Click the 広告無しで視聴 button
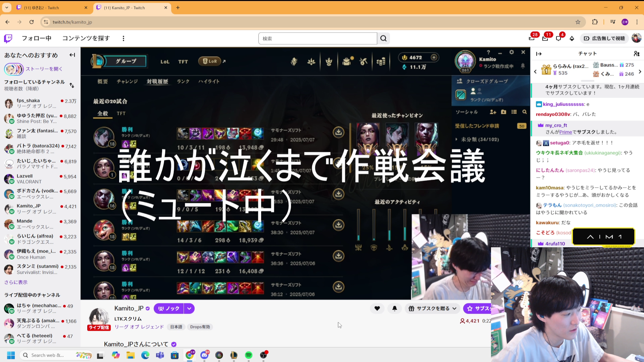The height and width of the screenshot is (362, 644). pos(604,39)
